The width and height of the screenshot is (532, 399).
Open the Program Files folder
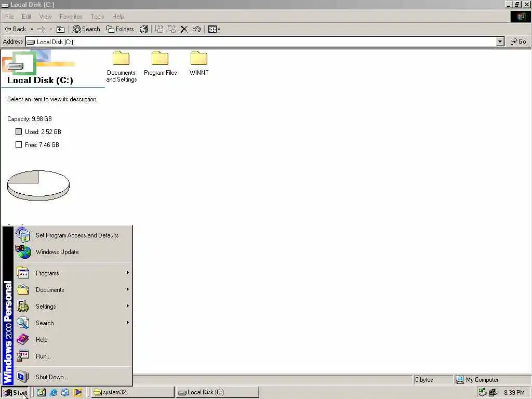160,63
